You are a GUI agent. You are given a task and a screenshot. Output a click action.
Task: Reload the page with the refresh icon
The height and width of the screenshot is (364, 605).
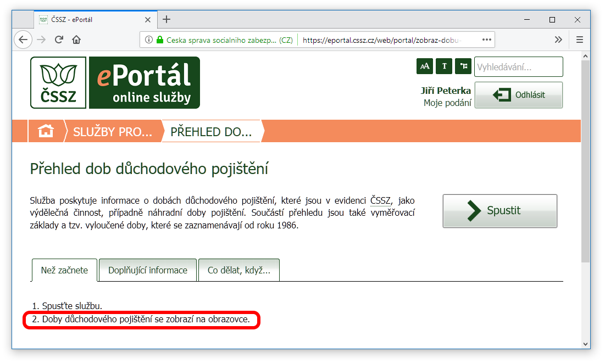pyautogui.click(x=59, y=40)
